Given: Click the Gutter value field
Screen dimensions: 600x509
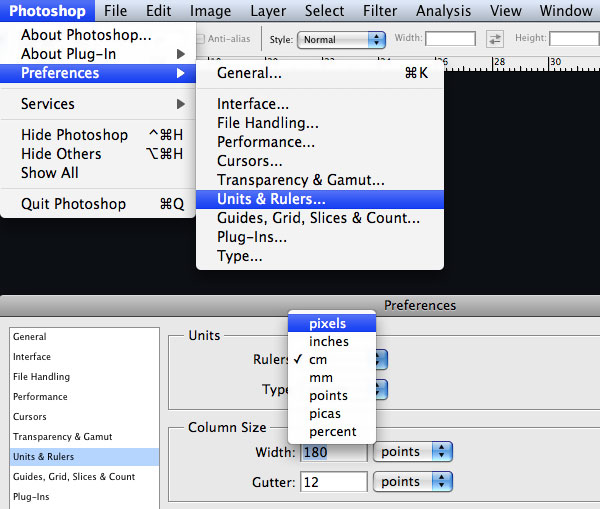Looking at the screenshot, I should click(x=334, y=482).
